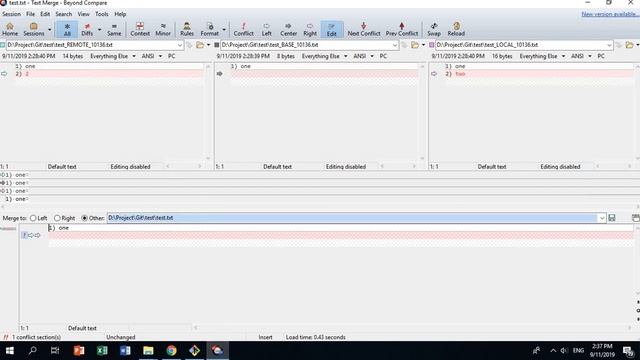
Task: Open right pane ANSI encoding dropdown
Action: click(x=581, y=56)
